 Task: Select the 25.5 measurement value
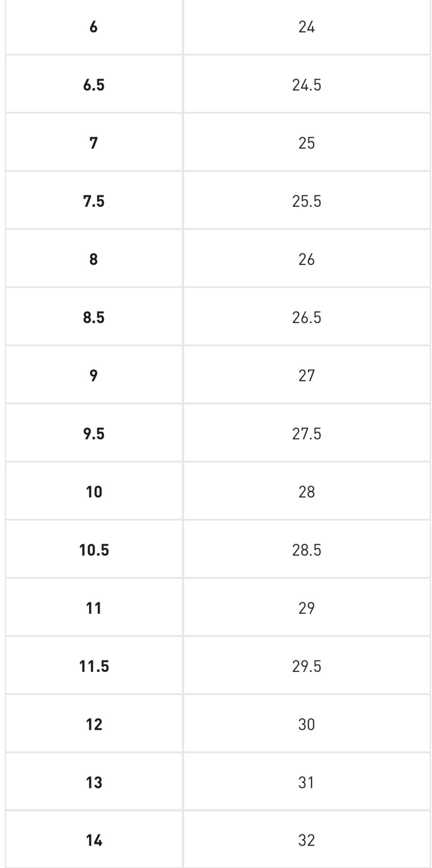(307, 201)
